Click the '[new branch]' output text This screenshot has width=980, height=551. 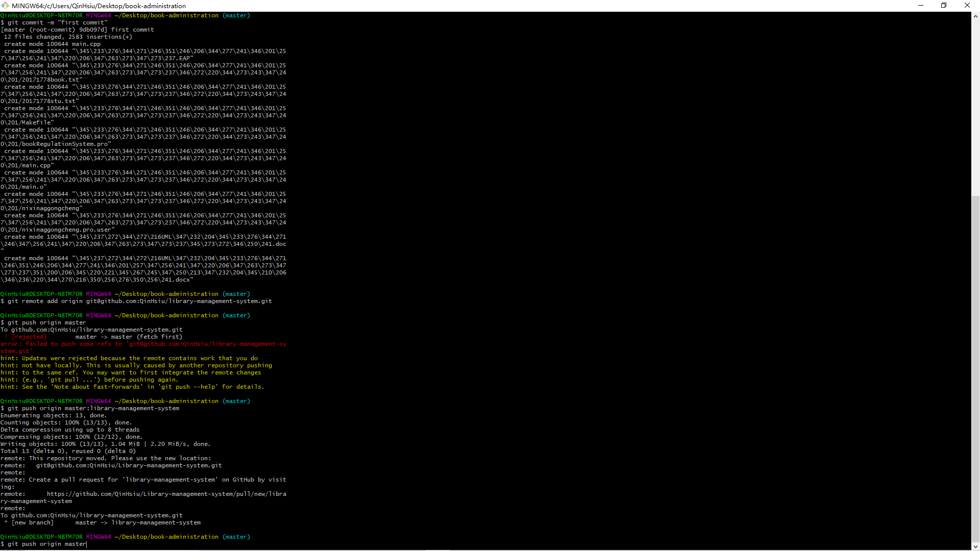point(33,522)
